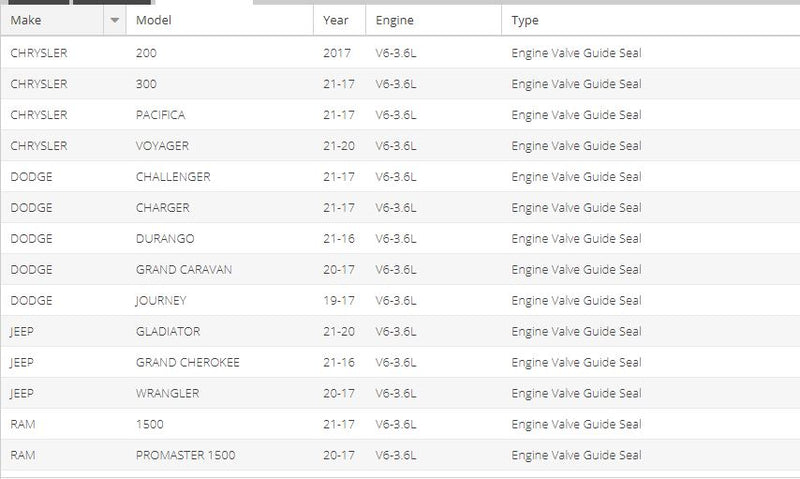Select the Chrysler 300 row

coord(400,84)
